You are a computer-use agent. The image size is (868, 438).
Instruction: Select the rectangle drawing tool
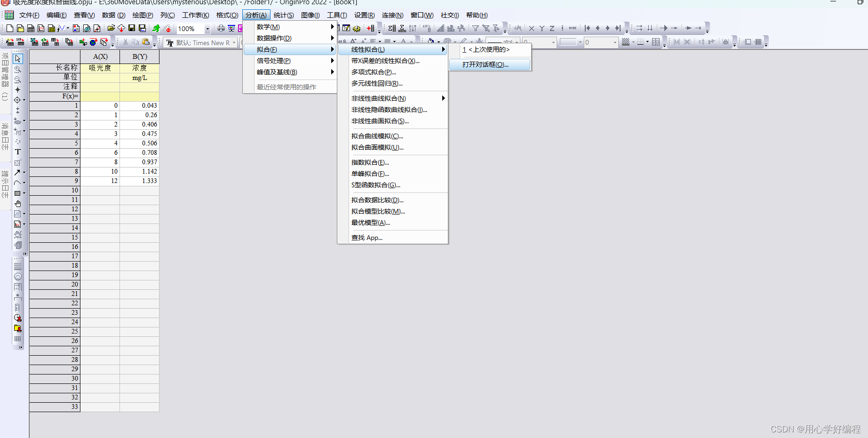(x=18, y=193)
